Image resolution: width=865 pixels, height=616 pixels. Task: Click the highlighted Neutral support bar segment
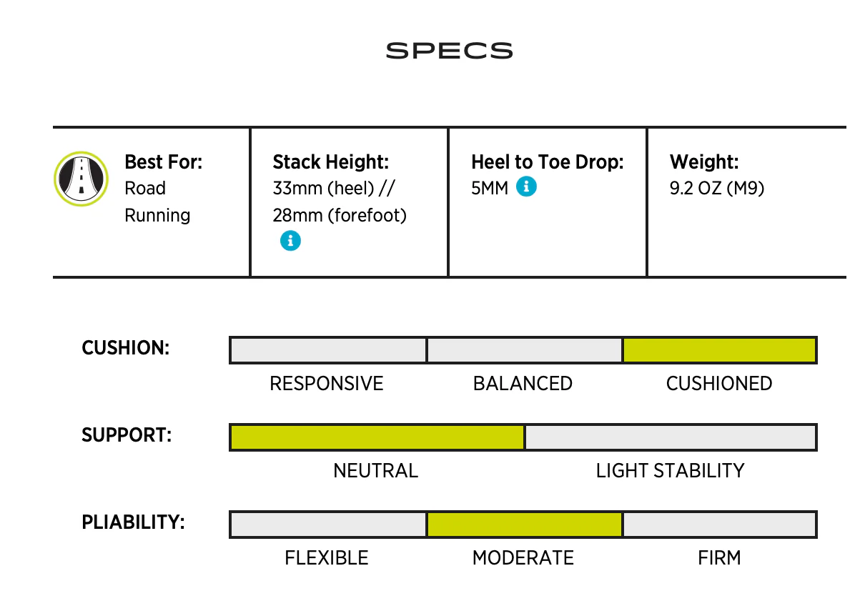[x=377, y=437]
